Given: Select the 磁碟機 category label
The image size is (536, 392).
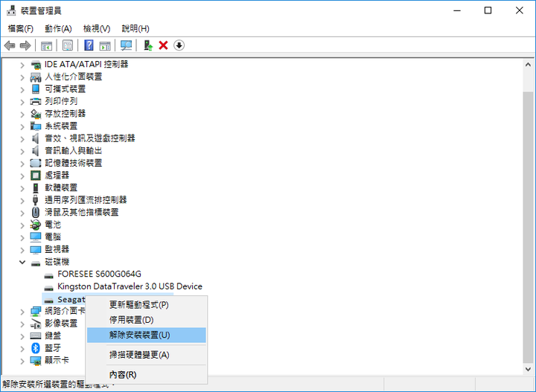Looking at the screenshot, I should 57,262.
